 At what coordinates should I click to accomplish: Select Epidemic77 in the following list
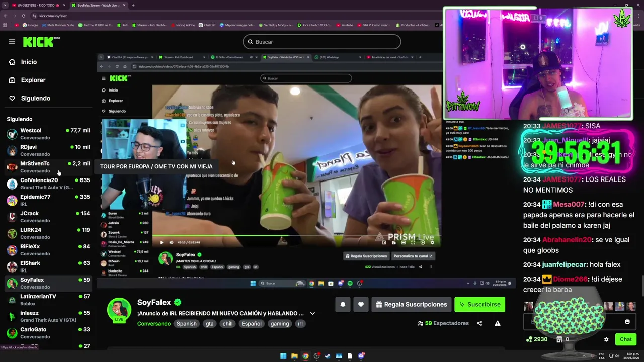tap(48, 200)
